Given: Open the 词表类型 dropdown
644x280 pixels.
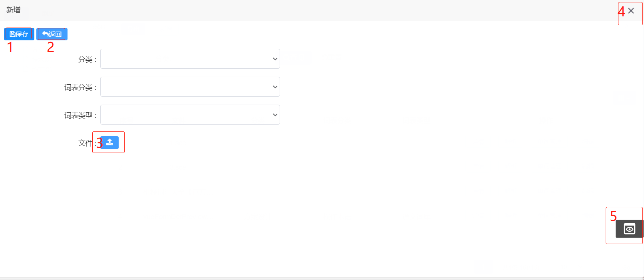Looking at the screenshot, I should pos(190,115).
